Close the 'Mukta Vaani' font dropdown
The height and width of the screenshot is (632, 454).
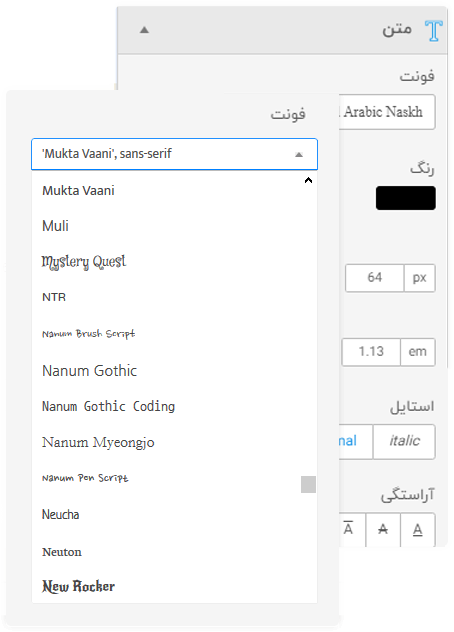tap(299, 155)
